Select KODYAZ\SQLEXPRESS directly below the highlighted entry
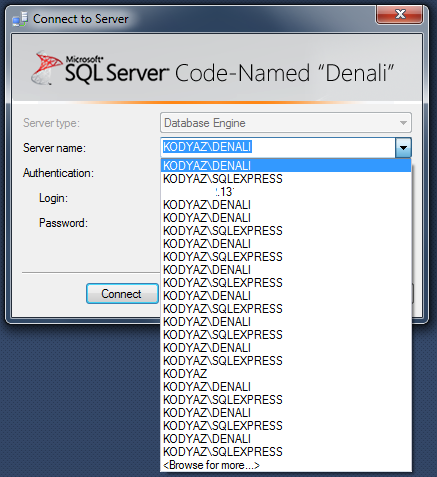 [286, 179]
